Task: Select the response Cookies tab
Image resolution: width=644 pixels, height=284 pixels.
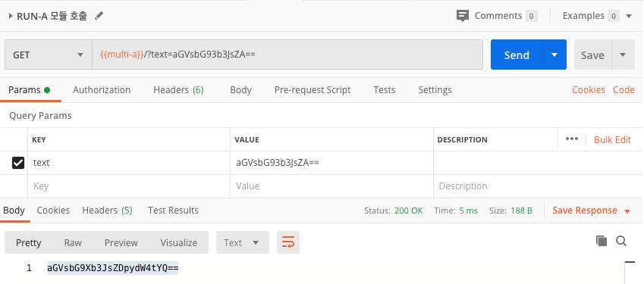Action: point(53,211)
